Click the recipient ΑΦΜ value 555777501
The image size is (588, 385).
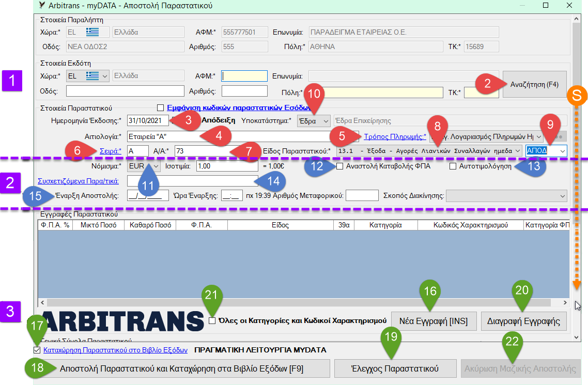coord(244,32)
